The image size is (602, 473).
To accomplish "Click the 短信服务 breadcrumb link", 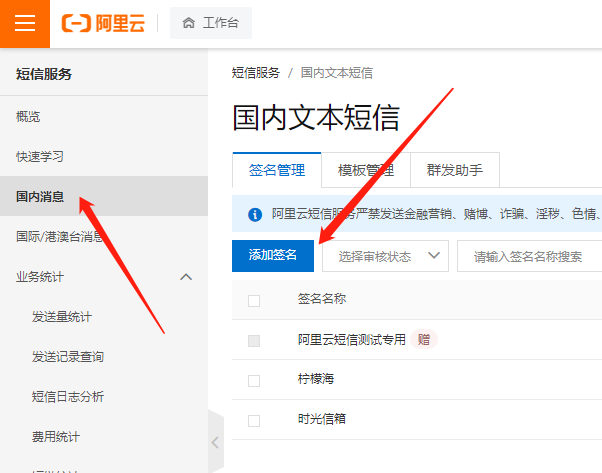I will pyautogui.click(x=256, y=73).
